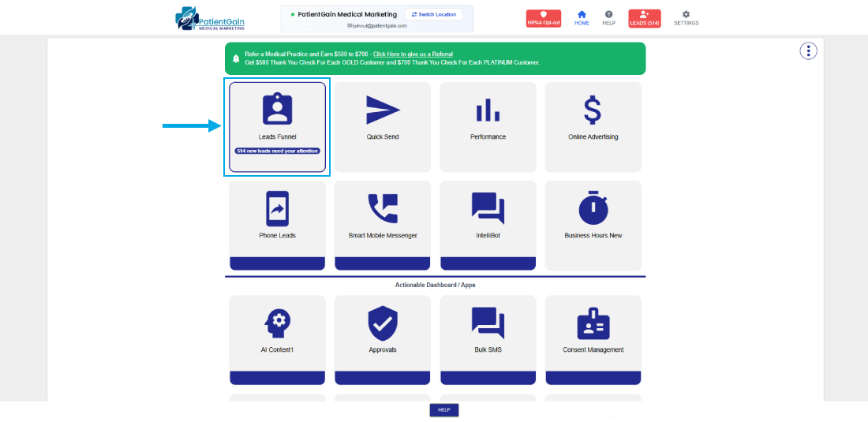
Task: Click the Smart Mobile Messenger tile's blue bar
Action: (383, 263)
